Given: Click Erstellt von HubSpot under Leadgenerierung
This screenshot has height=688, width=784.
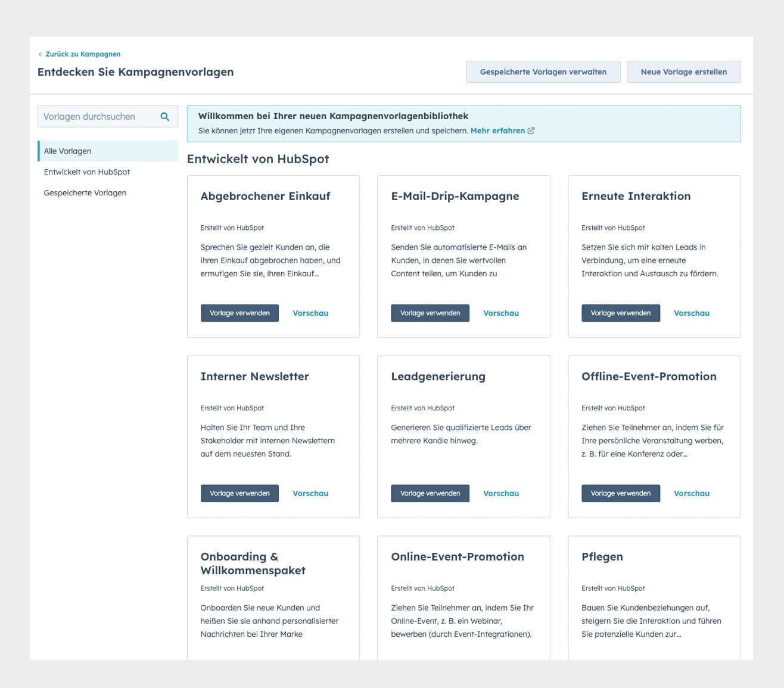Looking at the screenshot, I should 422,408.
